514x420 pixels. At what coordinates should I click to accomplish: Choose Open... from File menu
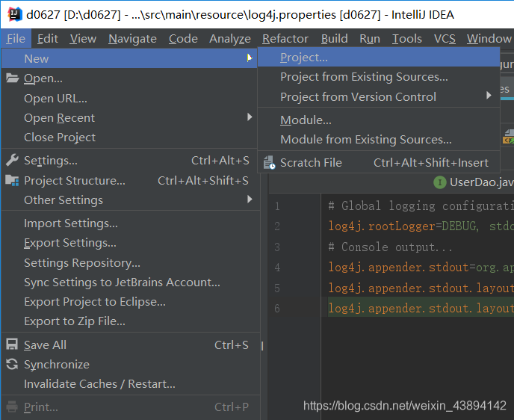click(129, 78)
